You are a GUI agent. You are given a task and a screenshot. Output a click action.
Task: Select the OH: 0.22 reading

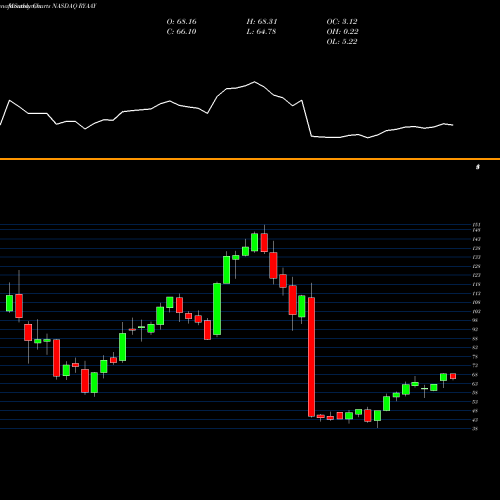343,32
